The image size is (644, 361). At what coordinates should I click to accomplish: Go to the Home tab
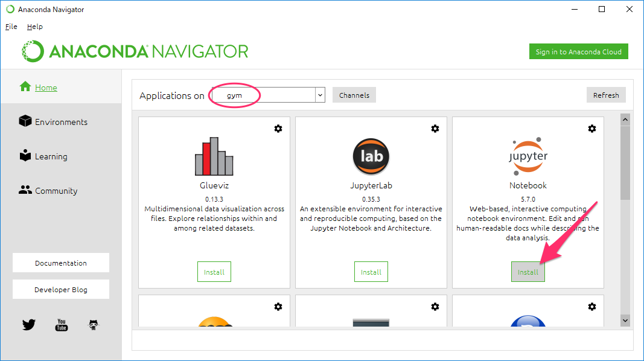(61, 86)
